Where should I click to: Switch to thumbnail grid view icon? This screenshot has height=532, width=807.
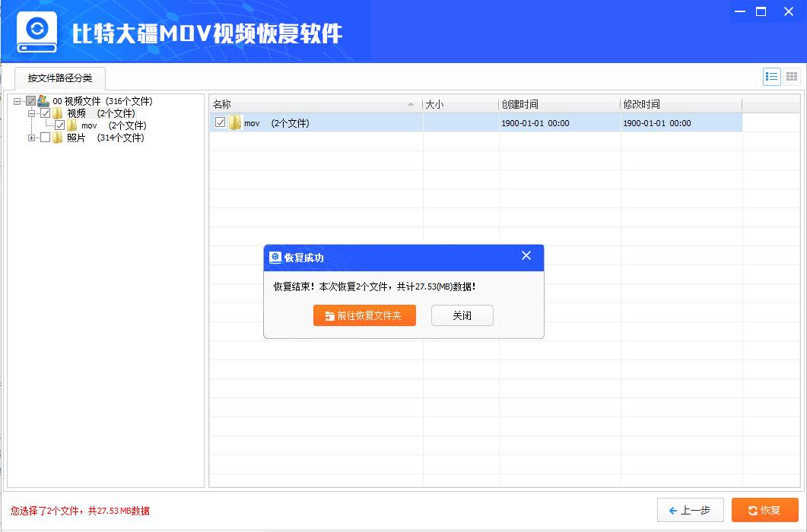click(x=792, y=77)
